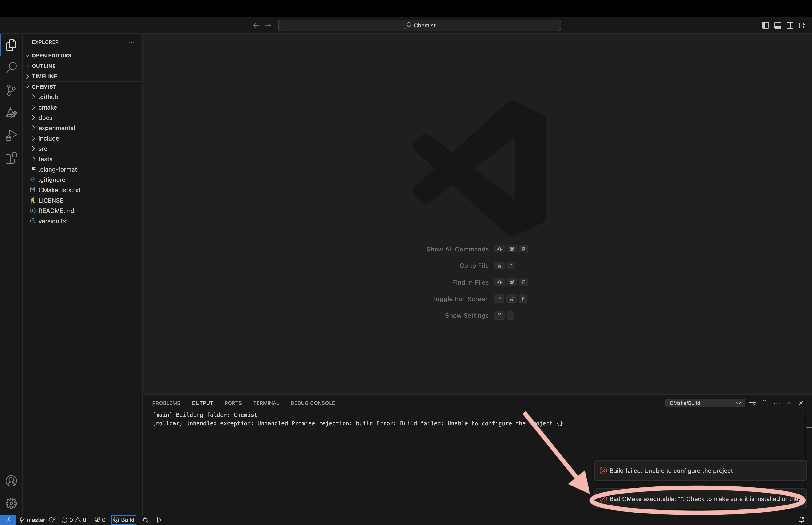Expand the experimental folder
Screen dimensions: 812x525
pyautogui.click(x=82, y=128)
